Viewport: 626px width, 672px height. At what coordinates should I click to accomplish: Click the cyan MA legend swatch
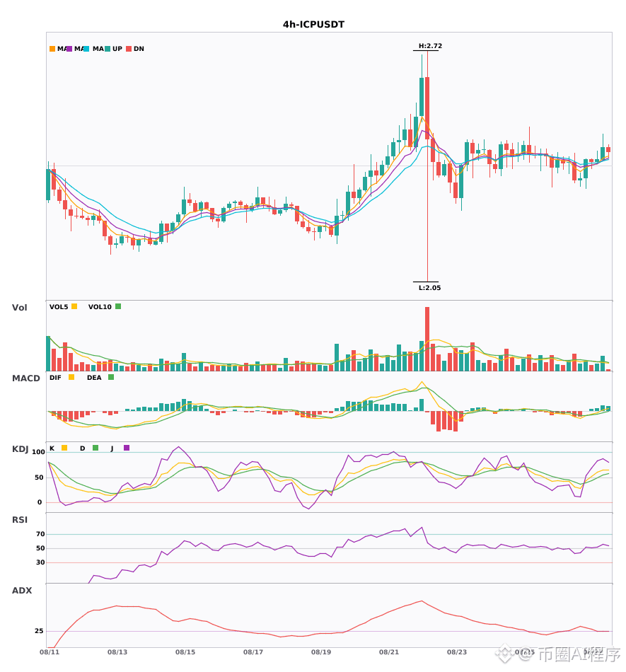[86, 49]
